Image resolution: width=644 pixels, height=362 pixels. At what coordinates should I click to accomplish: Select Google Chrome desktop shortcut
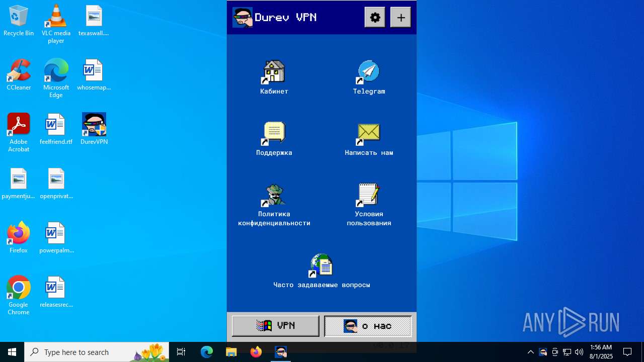pyautogui.click(x=19, y=296)
